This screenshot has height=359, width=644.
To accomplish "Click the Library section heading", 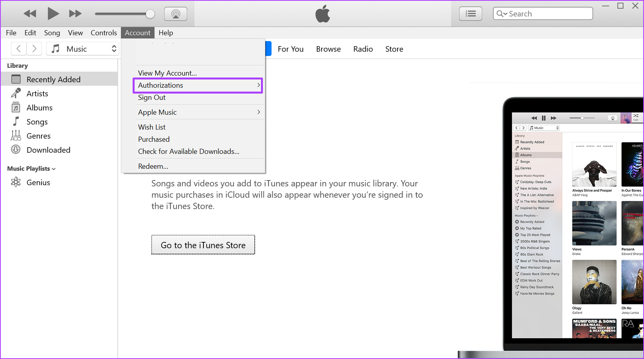I will 17,65.
